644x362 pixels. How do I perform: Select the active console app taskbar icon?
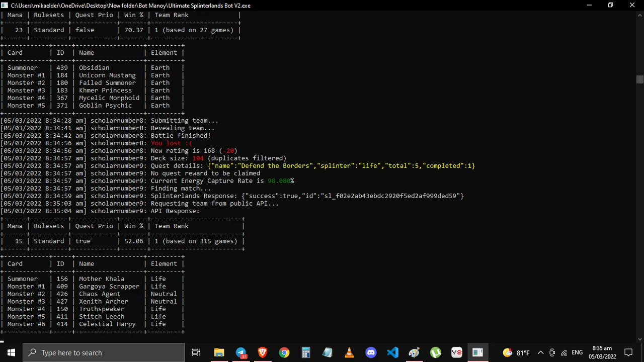(478, 352)
